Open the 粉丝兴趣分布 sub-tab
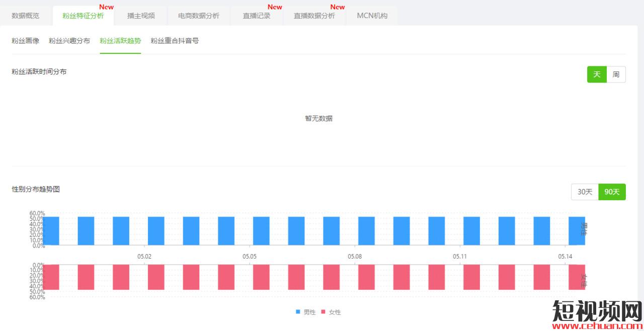Viewport: 644px width, 331px height. pos(69,41)
